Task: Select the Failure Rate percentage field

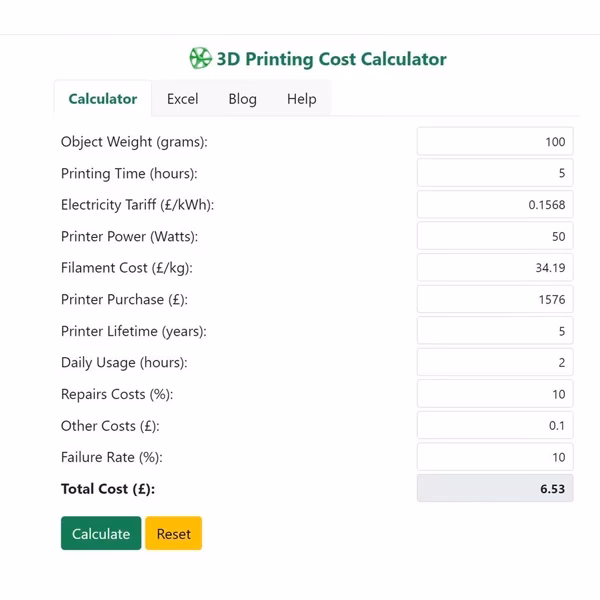Action: pyautogui.click(x=494, y=457)
